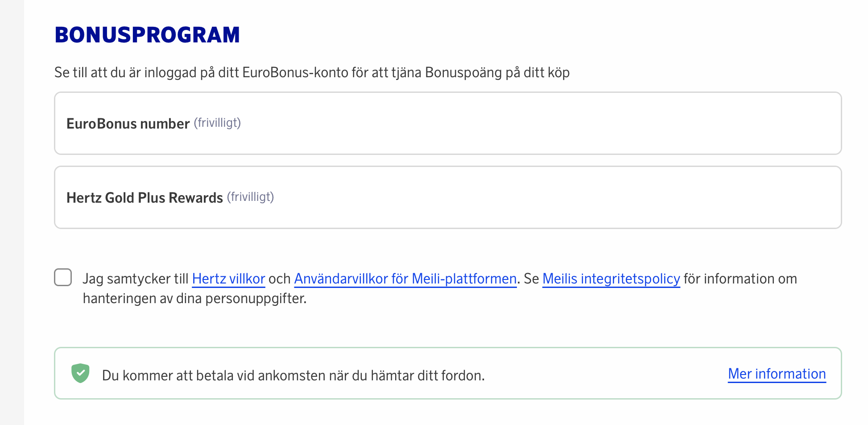Click the payment confirmation message box
Viewport: 868px width, 425px height.
coord(446,373)
